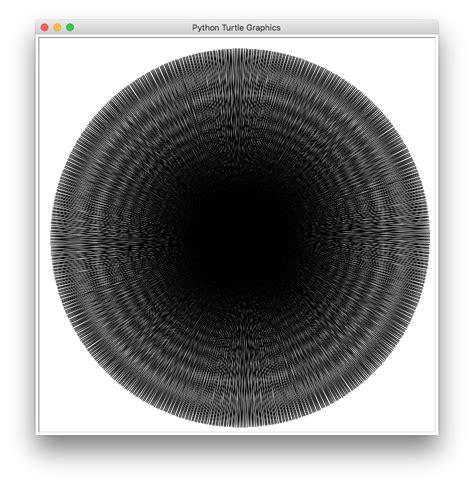Screen dimensions: 474x486
Task: Maximize the window with the green button
Action: pos(70,27)
